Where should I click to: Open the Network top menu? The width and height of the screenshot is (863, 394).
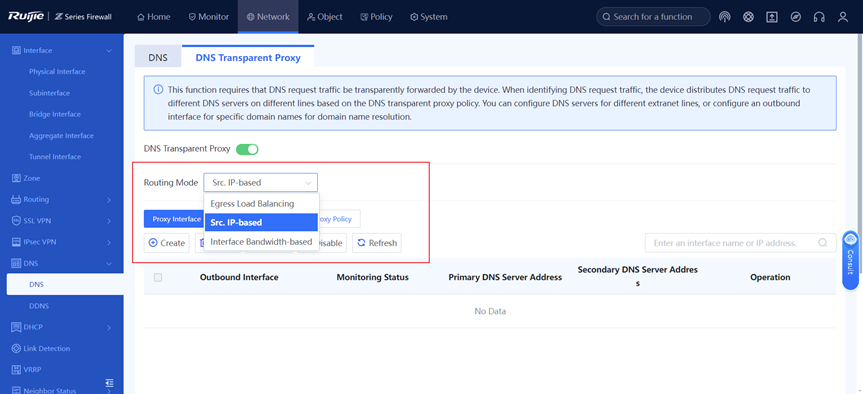click(268, 17)
